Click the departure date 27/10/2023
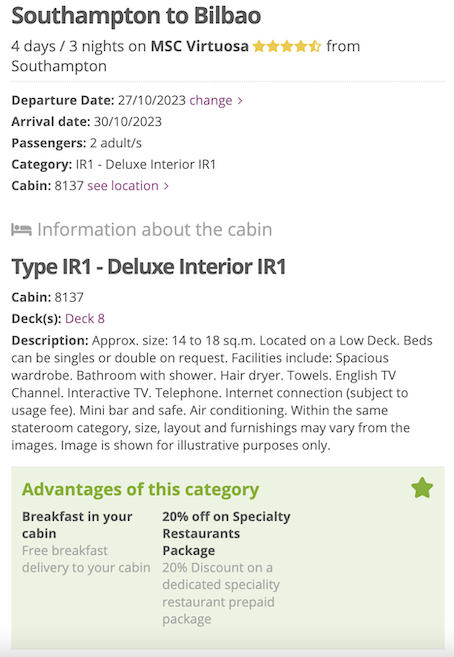Screen dimensions: 454x657 click(x=152, y=101)
